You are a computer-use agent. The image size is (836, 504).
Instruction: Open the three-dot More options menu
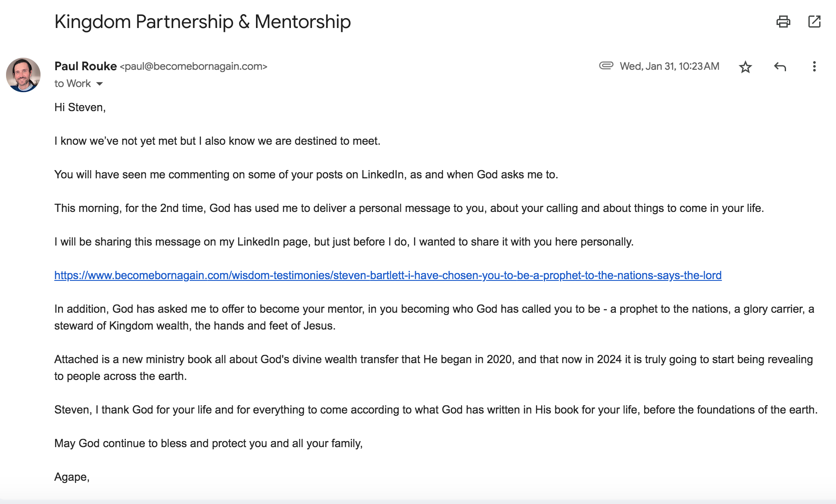pyautogui.click(x=814, y=66)
